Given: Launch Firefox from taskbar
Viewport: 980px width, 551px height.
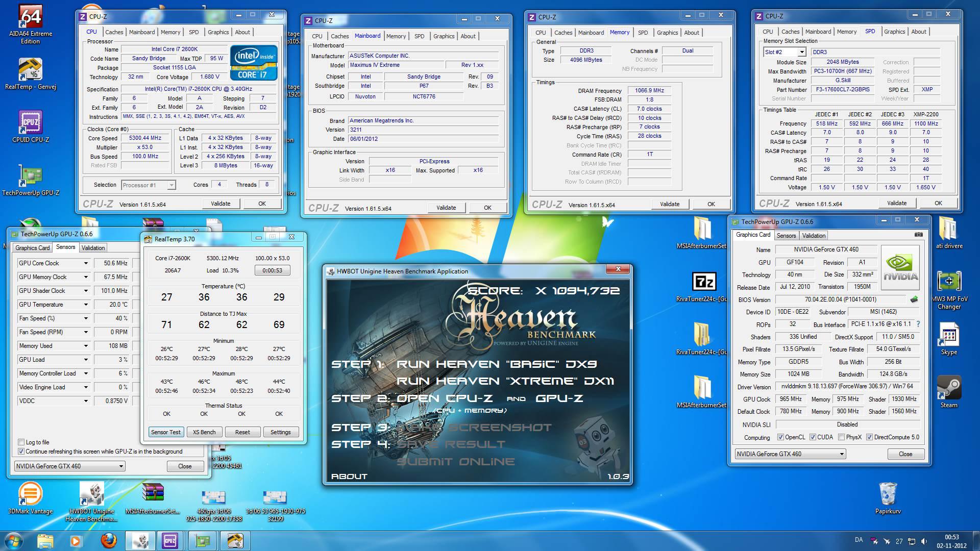Looking at the screenshot, I should click(108, 541).
